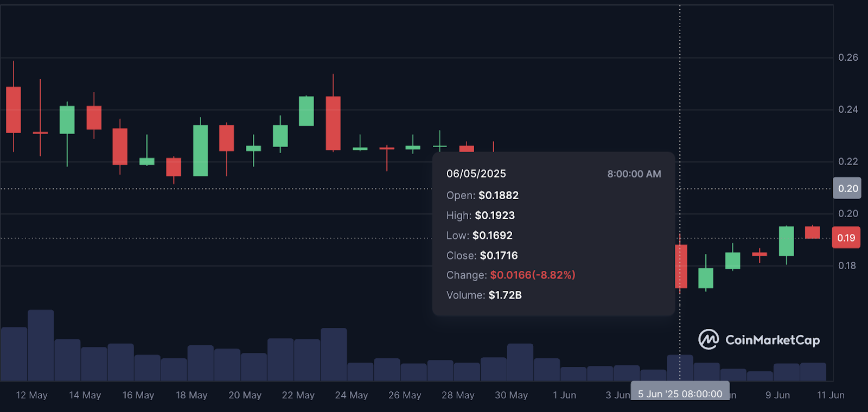The image size is (868, 412).
Task: Select the 5 Jun '25 08:00:00 time label
Action: (x=680, y=394)
